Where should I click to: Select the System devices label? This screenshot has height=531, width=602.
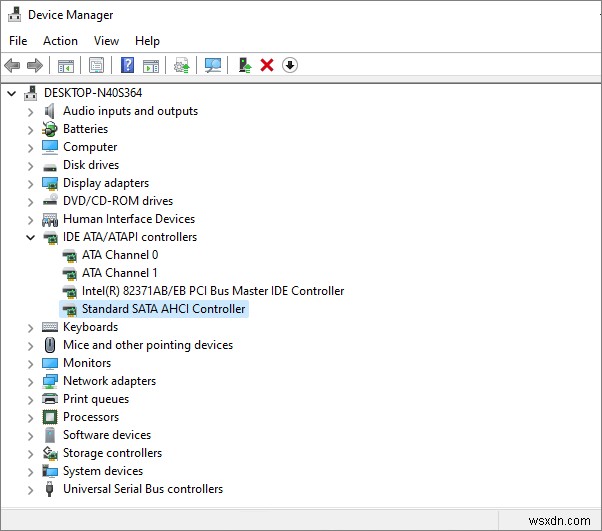click(x=103, y=471)
